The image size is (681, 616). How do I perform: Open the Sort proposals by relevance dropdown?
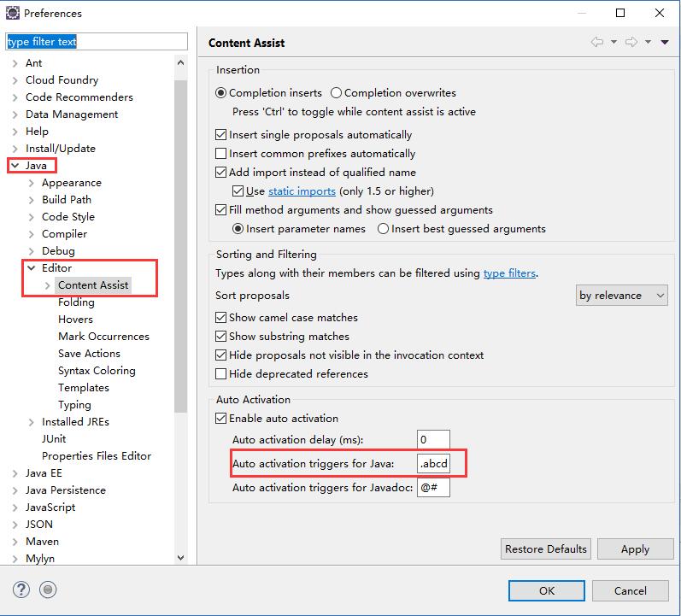pyautogui.click(x=622, y=296)
